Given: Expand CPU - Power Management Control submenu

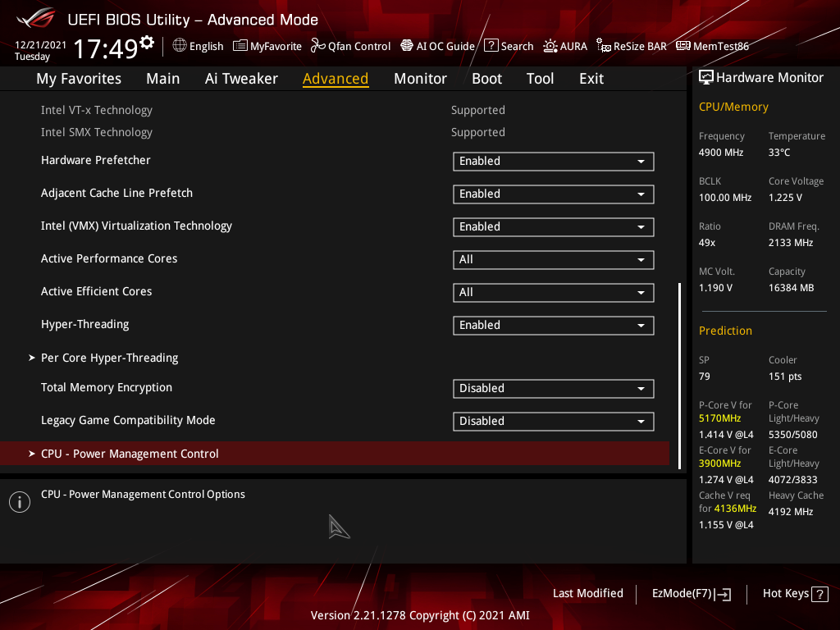Looking at the screenshot, I should coord(335,454).
